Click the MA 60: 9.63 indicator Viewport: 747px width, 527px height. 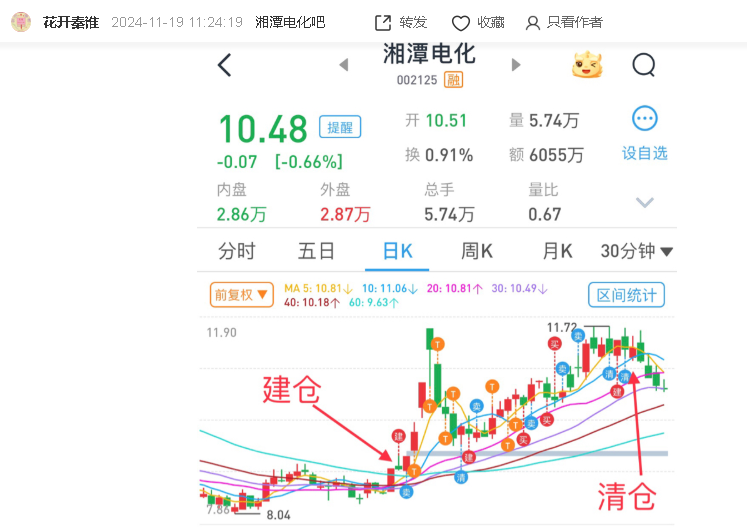pyautogui.click(x=374, y=303)
